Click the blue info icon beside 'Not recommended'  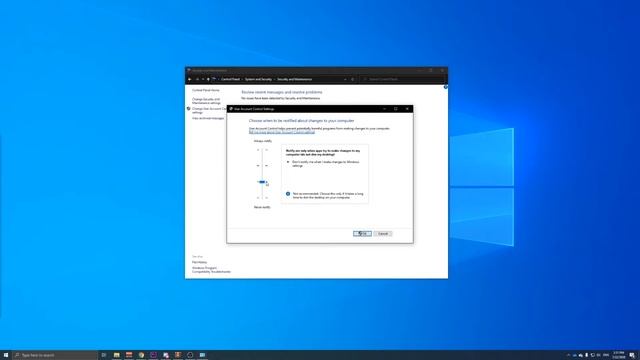point(288,194)
